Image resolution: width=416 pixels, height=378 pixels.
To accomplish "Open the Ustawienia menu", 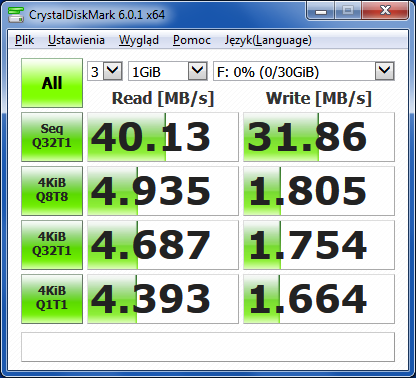I will 76,40.
